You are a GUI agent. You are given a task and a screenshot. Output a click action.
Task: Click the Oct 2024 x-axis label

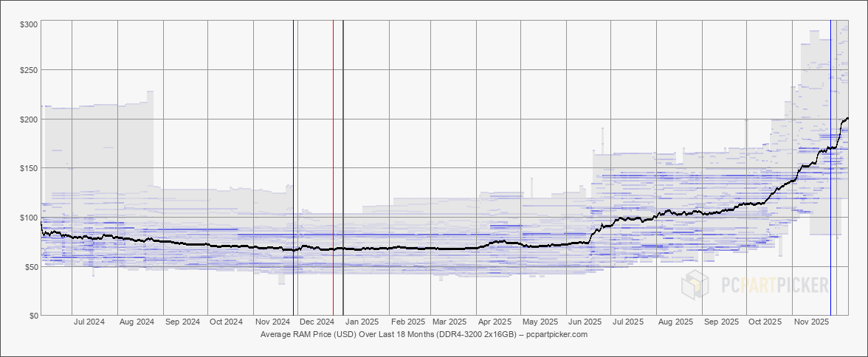pos(226,322)
